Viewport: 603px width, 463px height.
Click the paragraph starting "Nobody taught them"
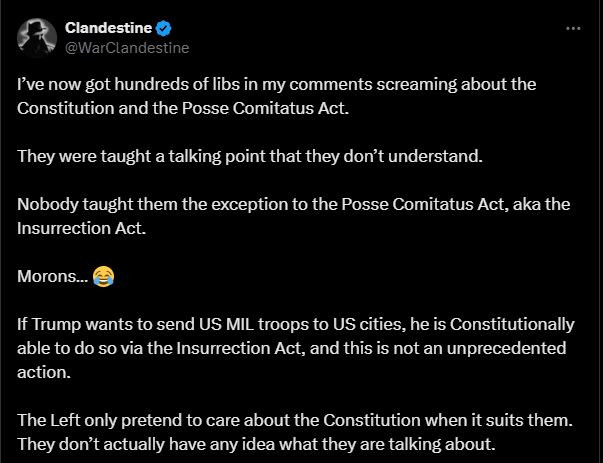click(x=295, y=215)
